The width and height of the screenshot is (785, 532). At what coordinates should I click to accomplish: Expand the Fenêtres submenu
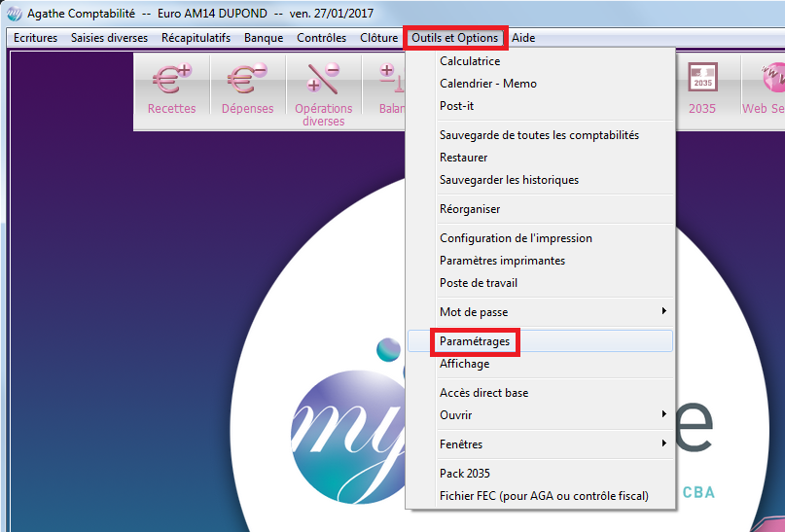click(540, 444)
